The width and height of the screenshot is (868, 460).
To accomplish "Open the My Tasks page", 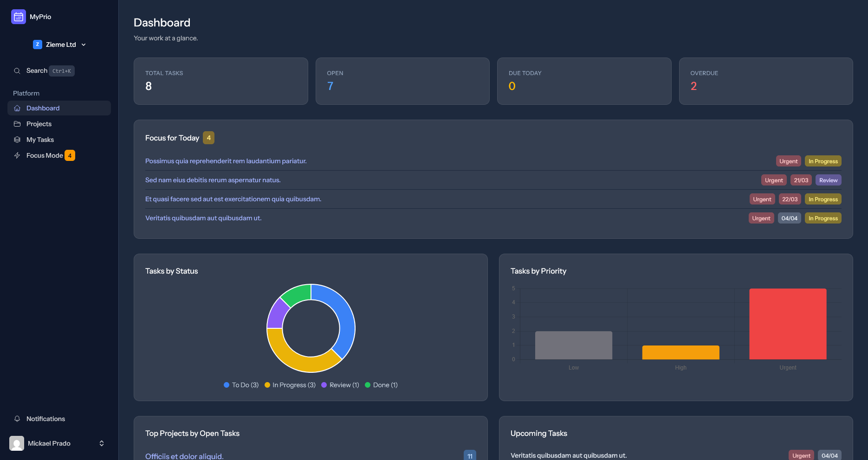I will 40,140.
